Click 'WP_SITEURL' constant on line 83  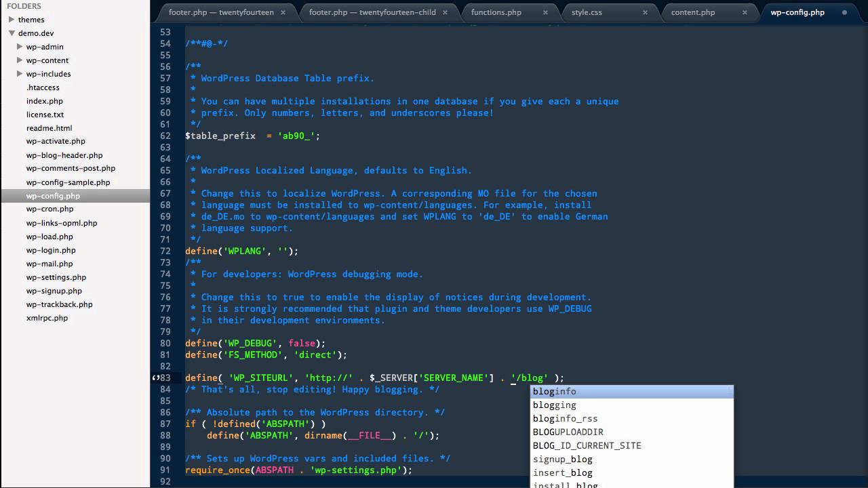tap(261, 378)
